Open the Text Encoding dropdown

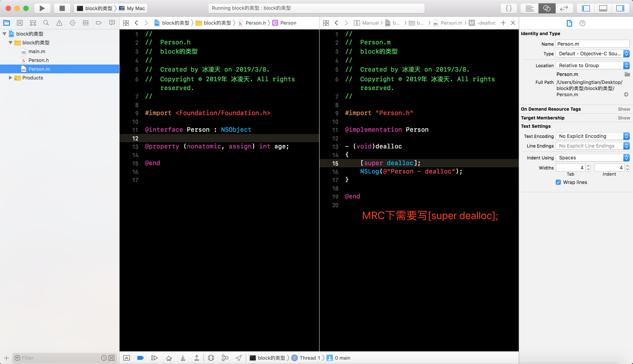pyautogui.click(x=592, y=136)
